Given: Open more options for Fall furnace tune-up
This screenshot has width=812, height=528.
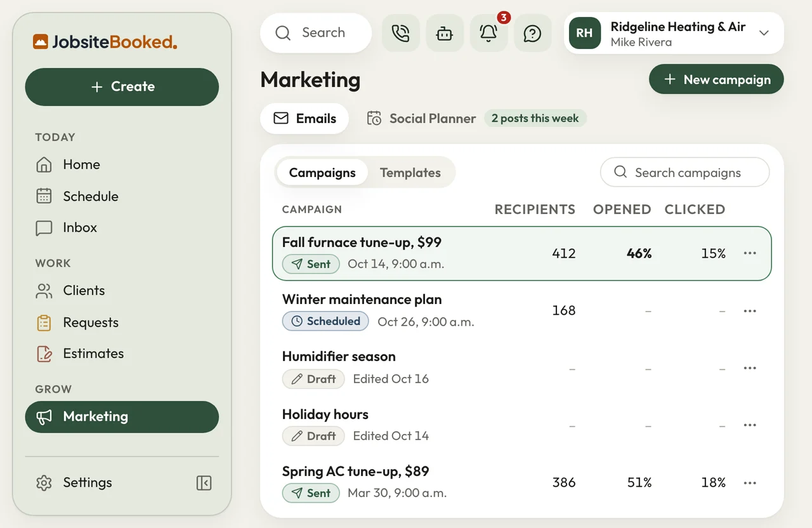Looking at the screenshot, I should pyautogui.click(x=750, y=253).
